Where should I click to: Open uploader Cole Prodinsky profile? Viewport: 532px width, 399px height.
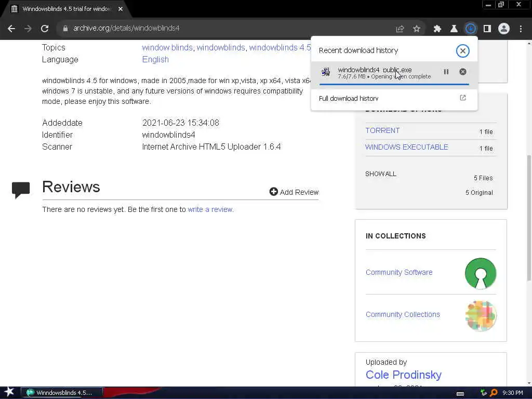click(x=403, y=375)
